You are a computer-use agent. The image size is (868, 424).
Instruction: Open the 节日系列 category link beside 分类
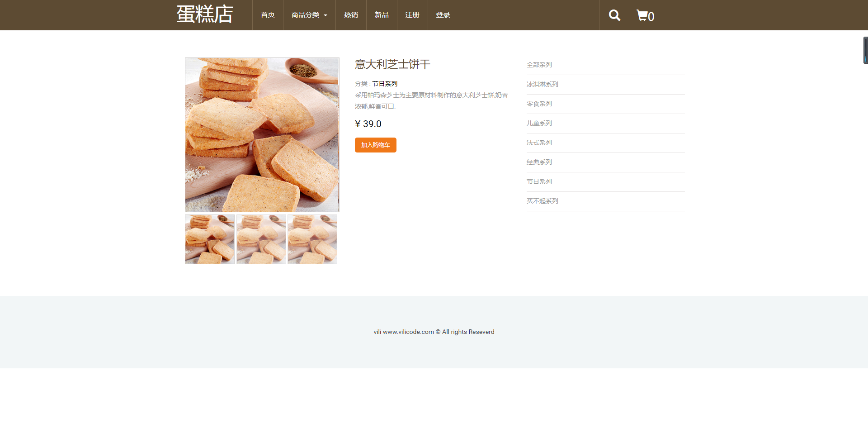coord(385,84)
